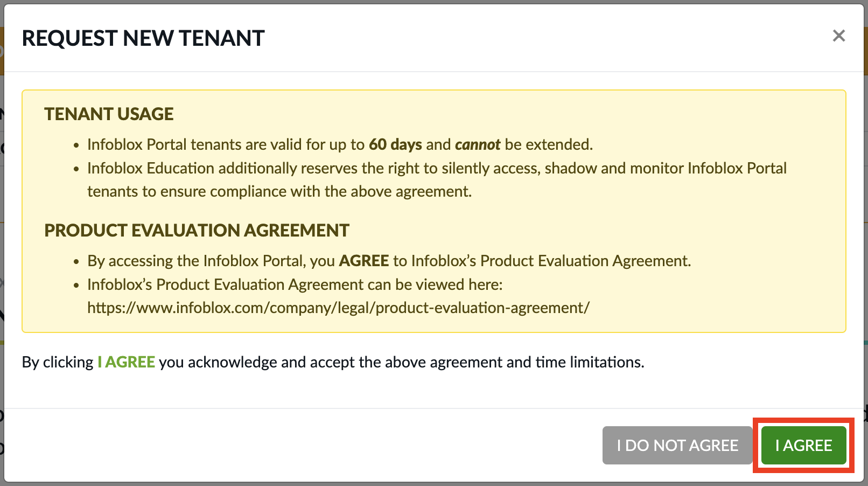This screenshot has height=486, width=868.
Task: Close the Request New Tenant dialog
Action: pos(838,36)
